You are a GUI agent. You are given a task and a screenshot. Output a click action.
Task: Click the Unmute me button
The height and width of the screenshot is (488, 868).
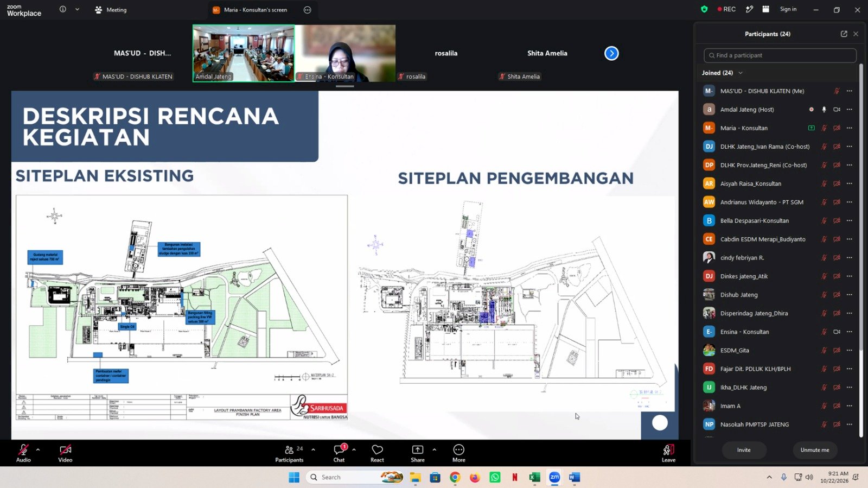[x=815, y=450]
